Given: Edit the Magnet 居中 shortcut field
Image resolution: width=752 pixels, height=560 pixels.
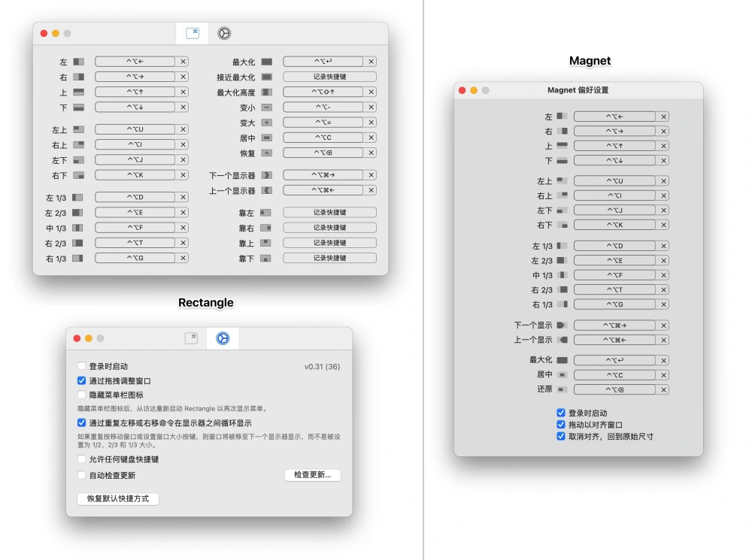Looking at the screenshot, I should [615, 375].
